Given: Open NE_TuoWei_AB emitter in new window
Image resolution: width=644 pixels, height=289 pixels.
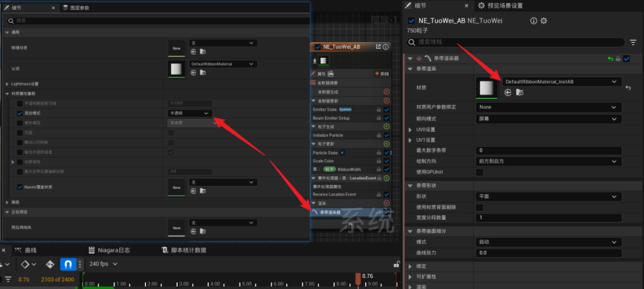Looking at the screenshot, I should (378, 47).
